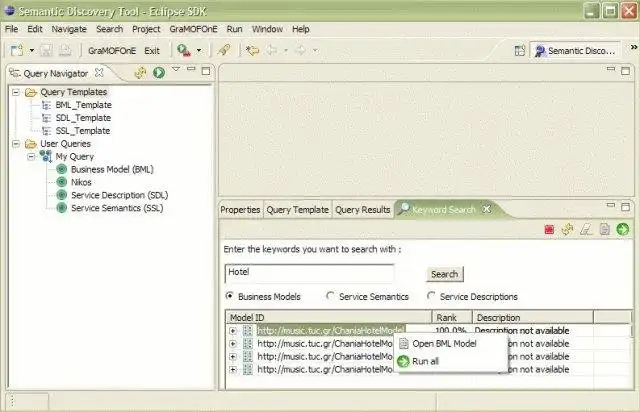Show hidden perspectives chevron
This screenshot has height=412, width=640.
(x=633, y=47)
